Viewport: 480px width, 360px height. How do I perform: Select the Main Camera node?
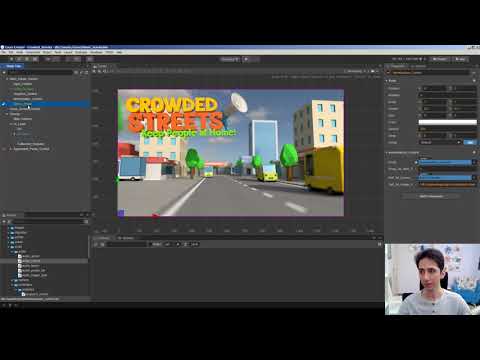[x=23, y=119]
